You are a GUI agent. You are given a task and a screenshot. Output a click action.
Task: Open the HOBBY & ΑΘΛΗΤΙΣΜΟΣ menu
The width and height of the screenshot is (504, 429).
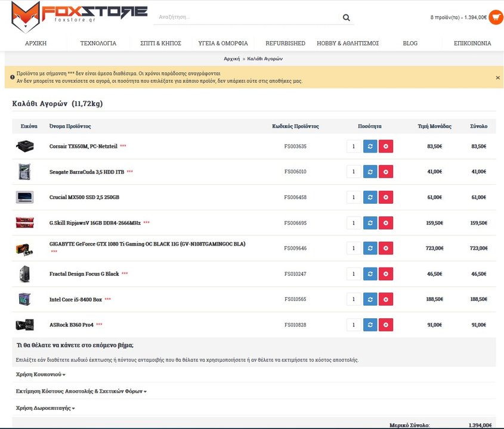348,43
